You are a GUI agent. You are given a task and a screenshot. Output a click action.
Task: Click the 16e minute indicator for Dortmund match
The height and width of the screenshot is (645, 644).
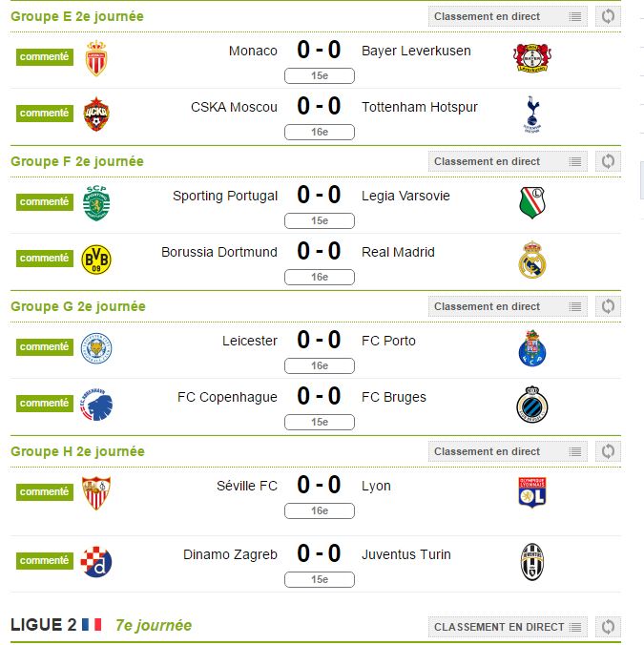coord(319,278)
